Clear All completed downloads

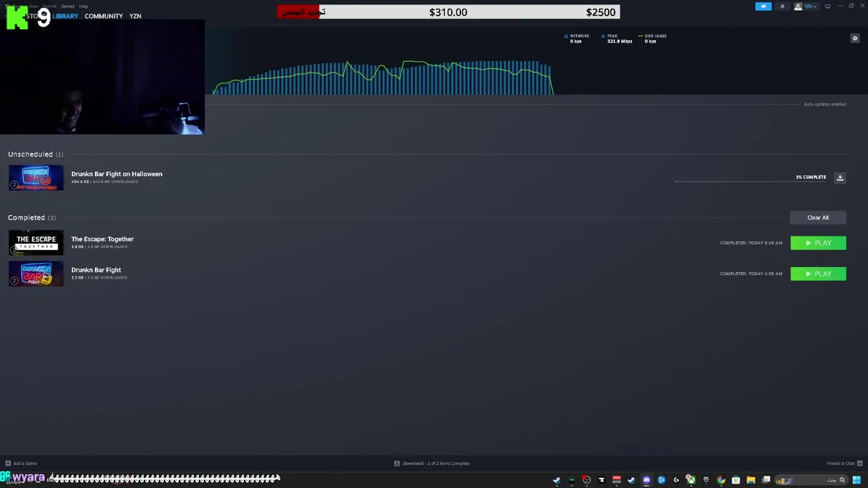click(x=818, y=218)
